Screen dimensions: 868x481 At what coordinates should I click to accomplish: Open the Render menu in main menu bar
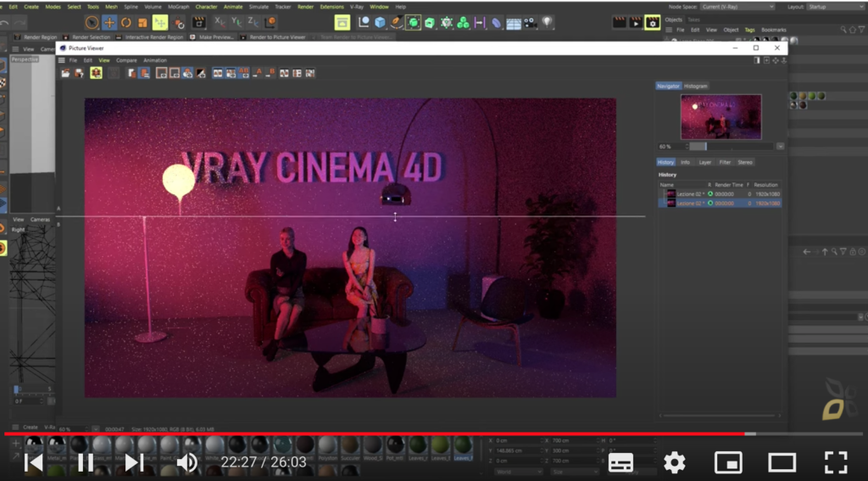(x=305, y=7)
